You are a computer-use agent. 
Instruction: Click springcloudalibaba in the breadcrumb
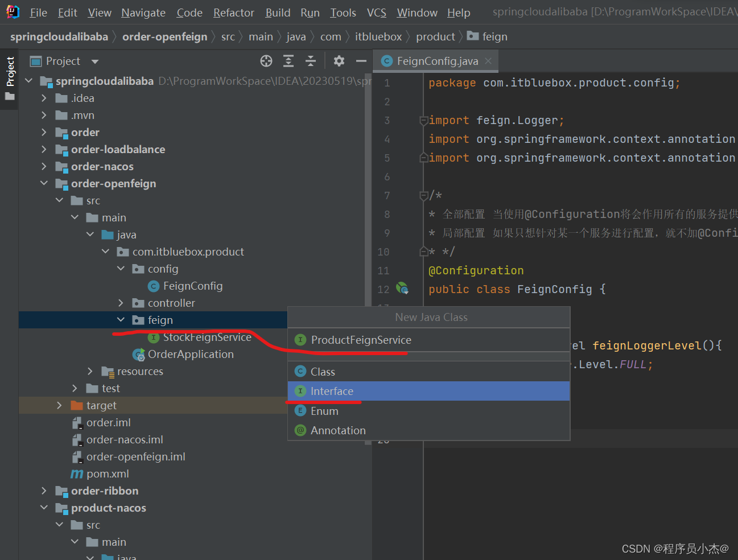click(59, 36)
